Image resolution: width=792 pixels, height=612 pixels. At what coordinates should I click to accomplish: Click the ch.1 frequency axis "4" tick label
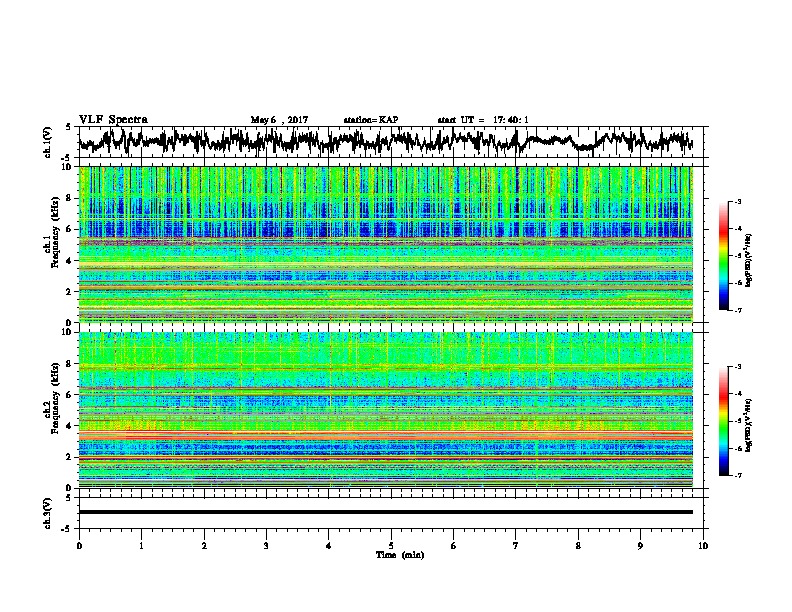point(70,261)
